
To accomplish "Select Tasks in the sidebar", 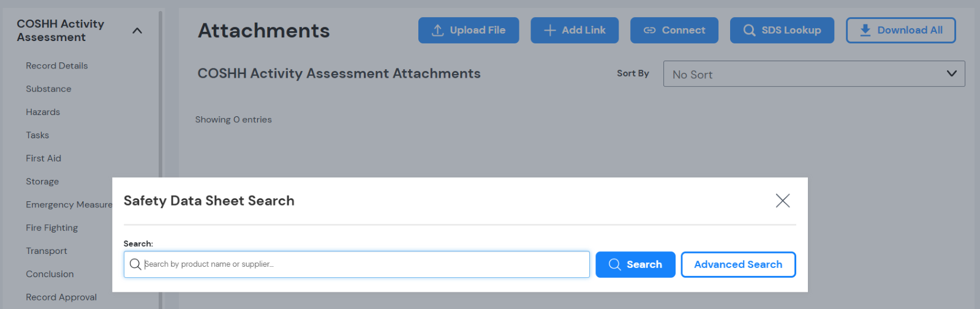I will pyautogui.click(x=37, y=135).
